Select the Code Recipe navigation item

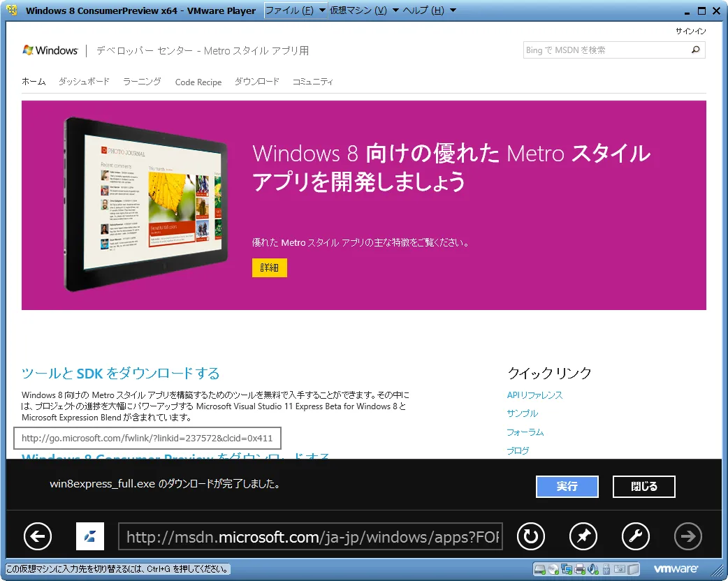coord(198,82)
